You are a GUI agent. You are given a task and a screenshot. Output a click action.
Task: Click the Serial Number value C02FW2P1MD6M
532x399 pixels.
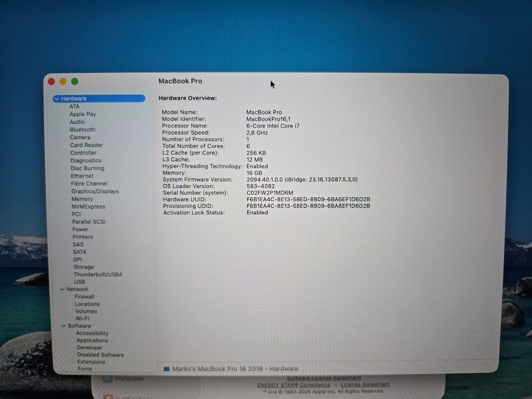[270, 193]
